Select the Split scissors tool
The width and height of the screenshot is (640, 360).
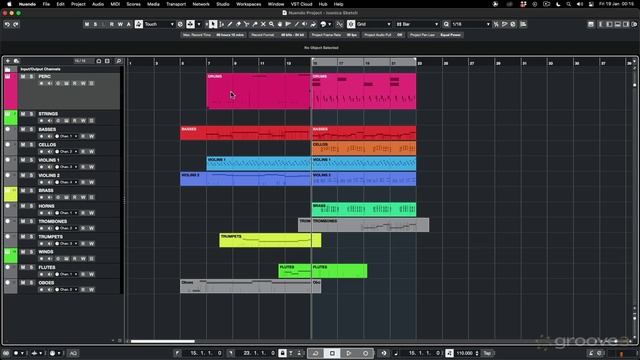click(247, 24)
